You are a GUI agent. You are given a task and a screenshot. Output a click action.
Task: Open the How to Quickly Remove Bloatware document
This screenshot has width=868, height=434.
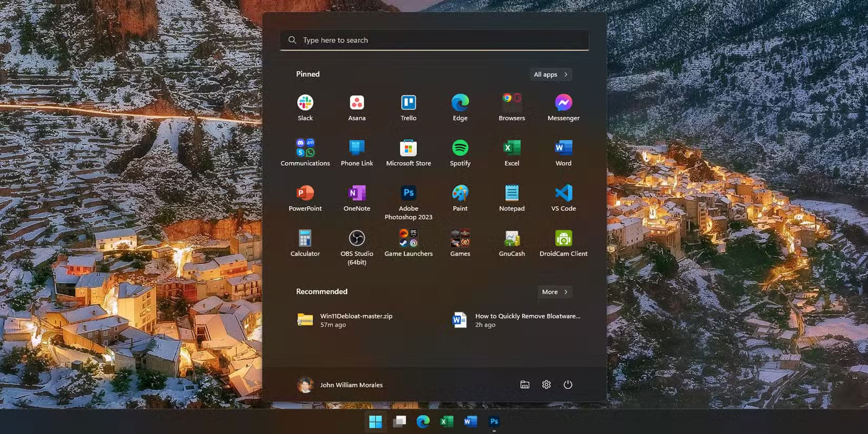pos(516,320)
